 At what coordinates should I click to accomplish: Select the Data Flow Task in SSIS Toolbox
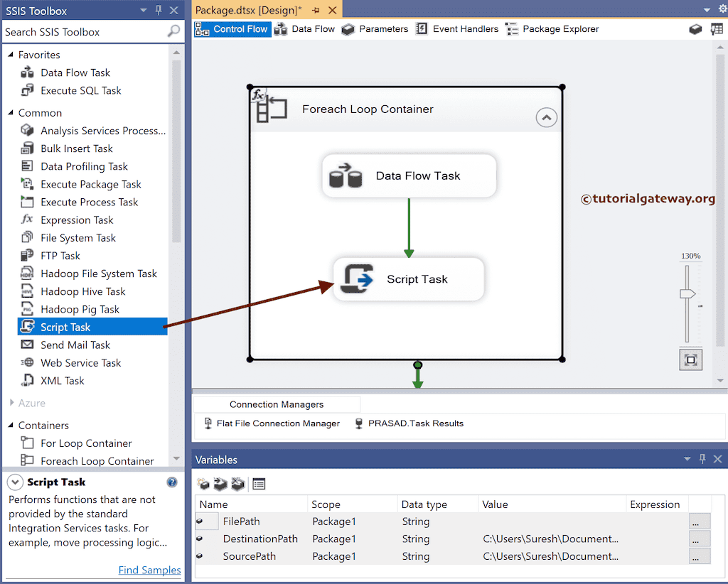[75, 72]
